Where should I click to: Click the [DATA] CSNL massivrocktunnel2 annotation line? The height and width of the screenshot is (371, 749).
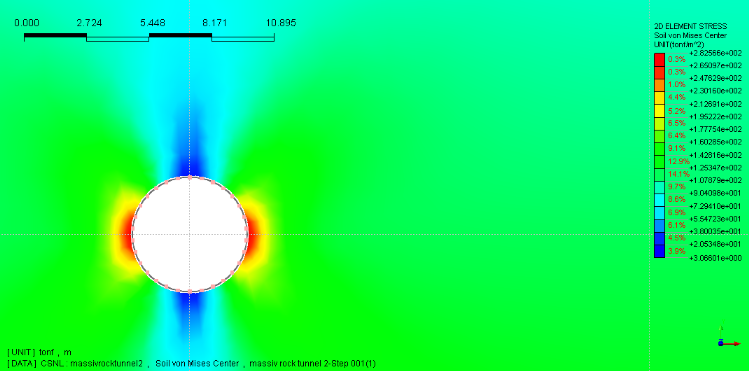point(191,363)
